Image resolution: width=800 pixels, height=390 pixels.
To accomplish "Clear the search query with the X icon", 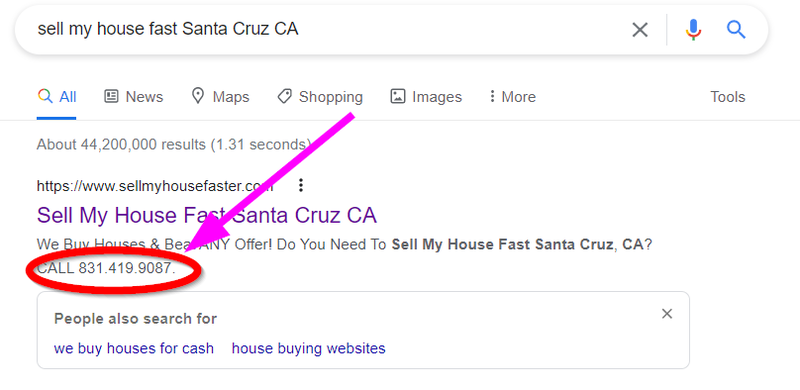I will (x=640, y=30).
